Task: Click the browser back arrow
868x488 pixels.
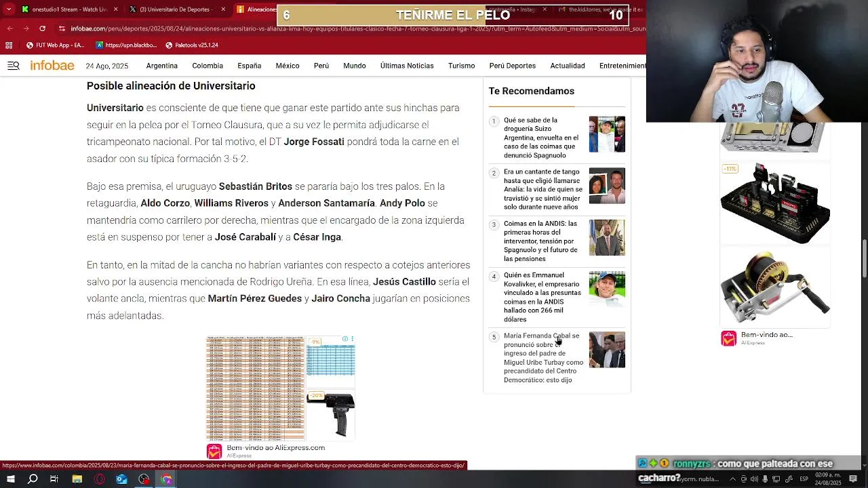Action: 10,28
